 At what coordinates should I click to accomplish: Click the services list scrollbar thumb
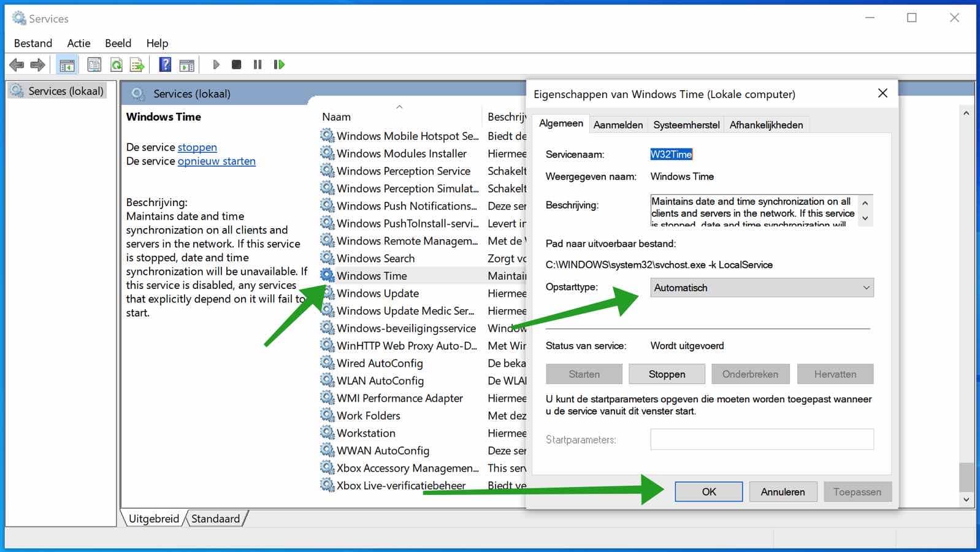pyautogui.click(x=967, y=477)
